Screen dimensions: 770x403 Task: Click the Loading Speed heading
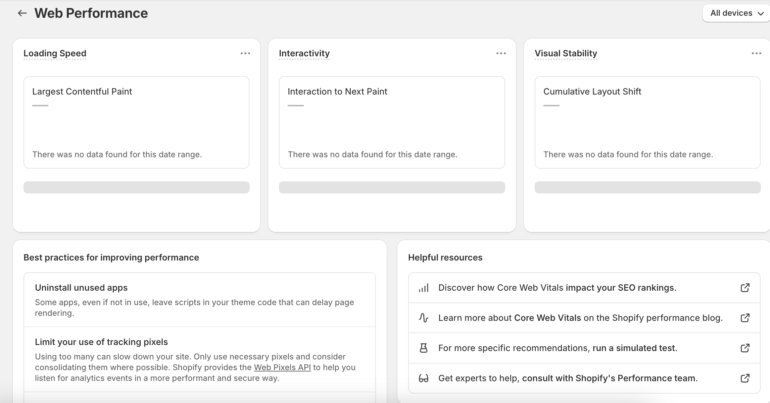pyautogui.click(x=55, y=53)
